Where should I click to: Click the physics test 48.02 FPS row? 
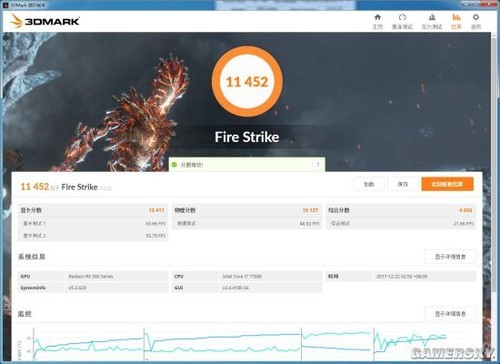pyautogui.click(x=247, y=223)
